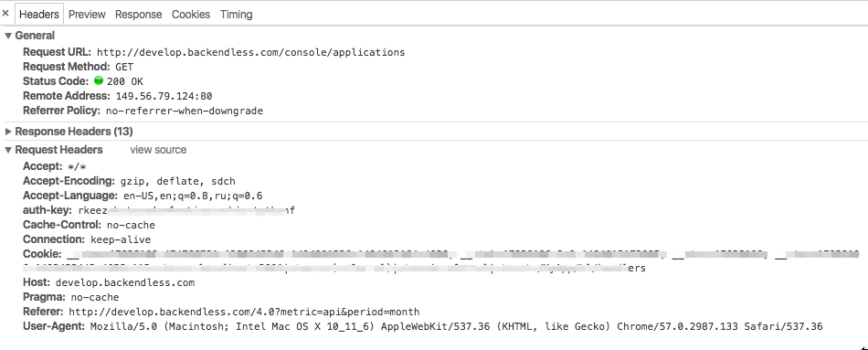Image resolution: width=868 pixels, height=350 pixels.
Task: Open the Response tab
Action: click(x=138, y=15)
